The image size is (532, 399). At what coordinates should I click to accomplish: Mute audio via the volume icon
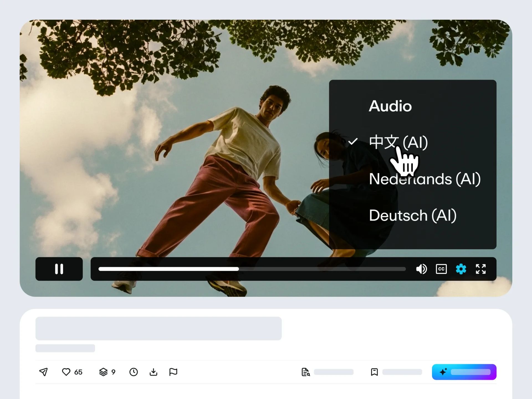coord(421,269)
